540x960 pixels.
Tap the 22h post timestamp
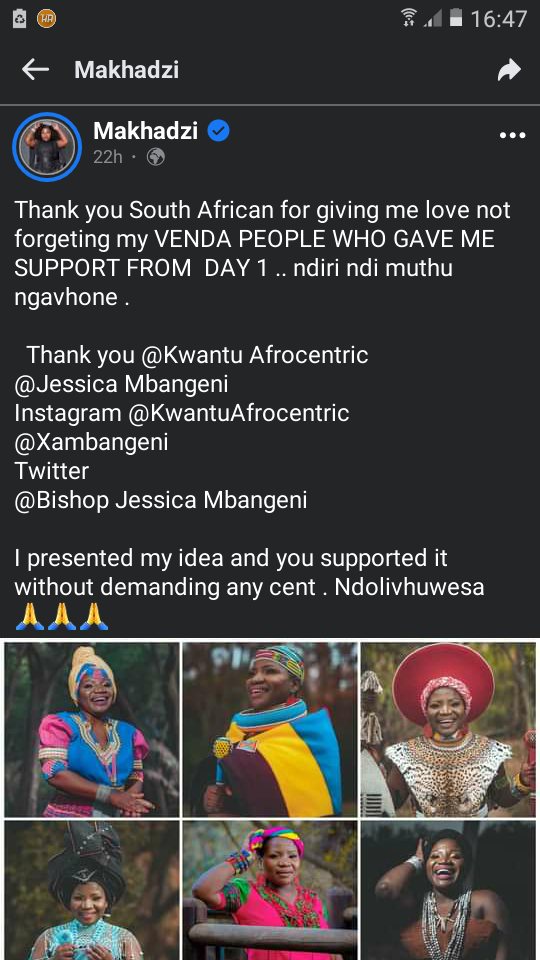coord(108,158)
